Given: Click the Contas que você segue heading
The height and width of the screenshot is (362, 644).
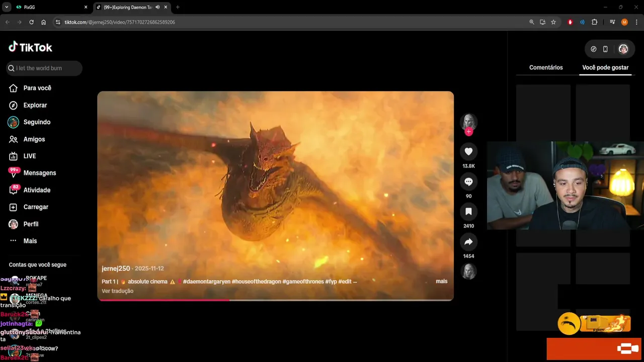Looking at the screenshot, I should point(38,265).
